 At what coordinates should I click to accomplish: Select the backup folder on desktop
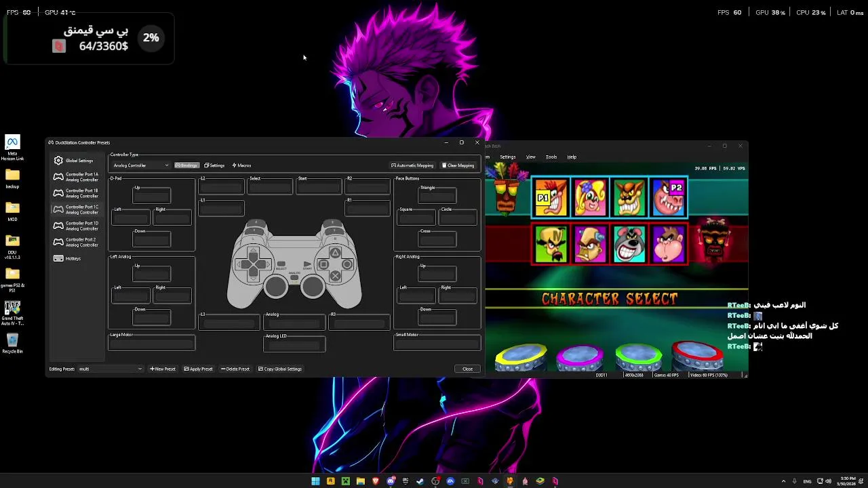(x=12, y=179)
